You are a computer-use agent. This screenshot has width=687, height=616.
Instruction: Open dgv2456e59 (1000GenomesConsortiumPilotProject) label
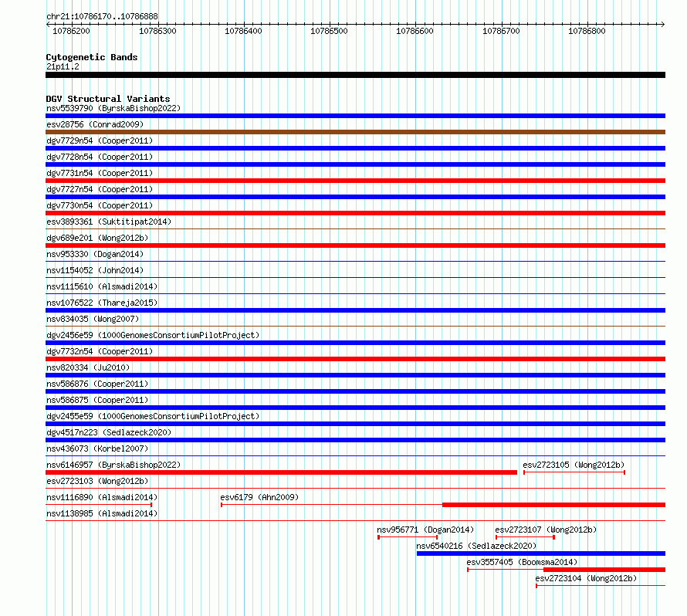click(x=153, y=335)
